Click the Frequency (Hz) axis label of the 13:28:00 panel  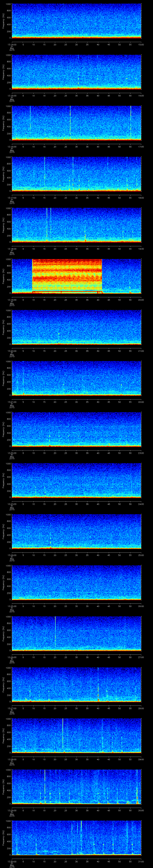[3, 736]
